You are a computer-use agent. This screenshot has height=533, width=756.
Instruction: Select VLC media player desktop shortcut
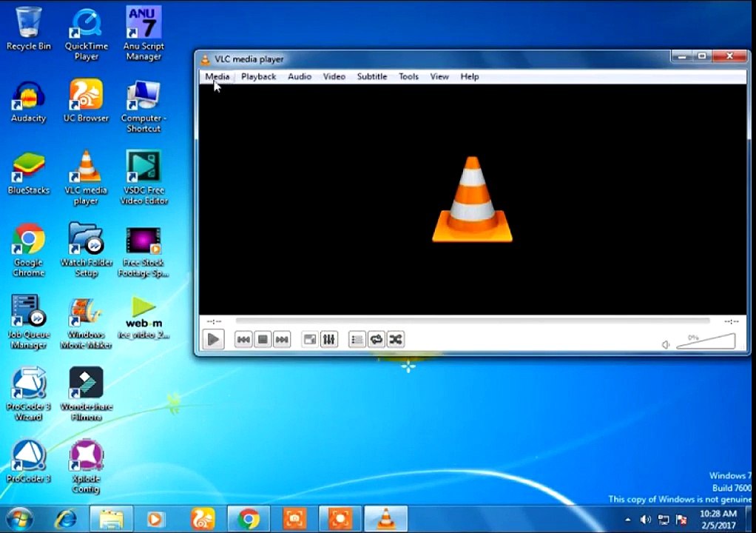[x=87, y=178]
